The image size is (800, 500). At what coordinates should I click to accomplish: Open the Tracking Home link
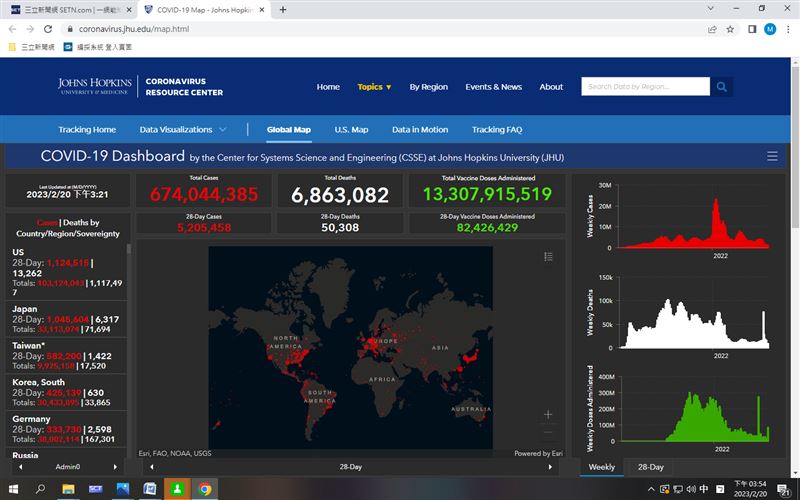87,130
